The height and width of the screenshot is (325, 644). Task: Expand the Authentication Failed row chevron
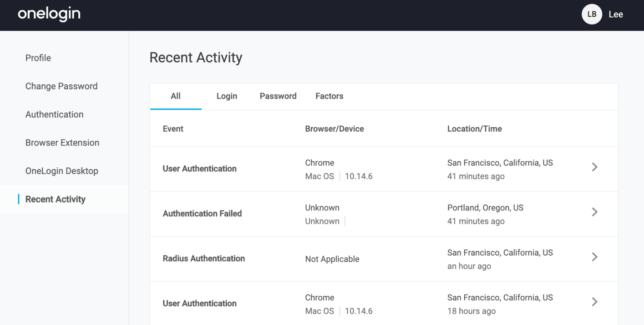point(594,212)
